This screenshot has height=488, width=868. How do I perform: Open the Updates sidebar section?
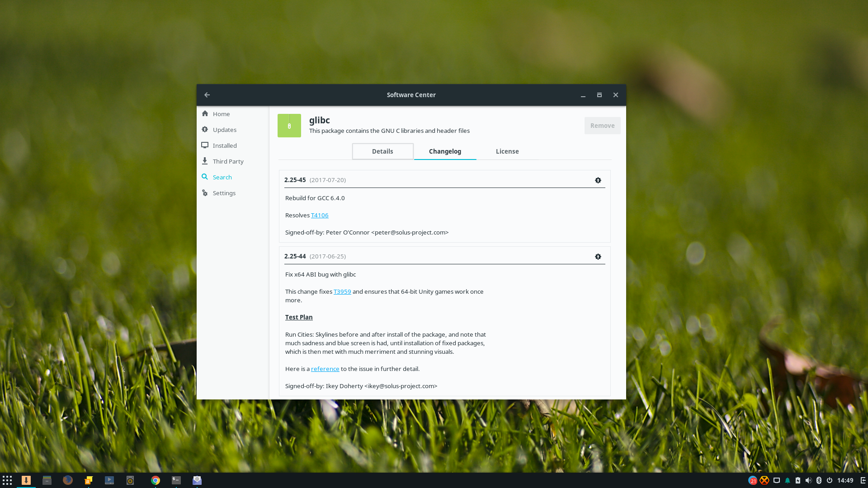(x=233, y=130)
